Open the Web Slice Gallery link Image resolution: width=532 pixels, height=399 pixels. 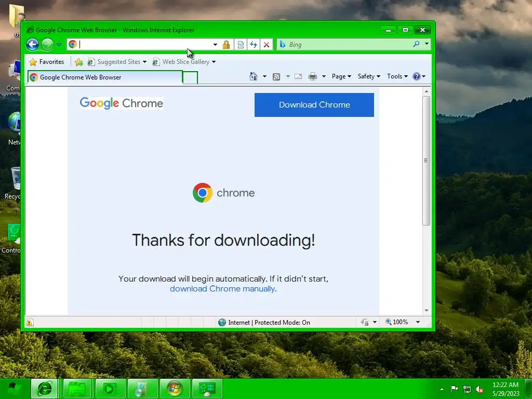(x=184, y=62)
